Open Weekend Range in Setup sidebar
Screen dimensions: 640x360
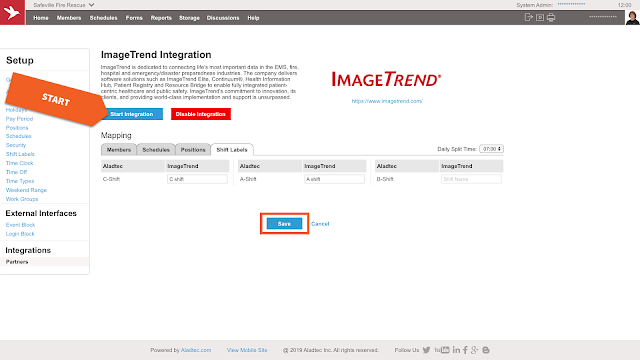[x=26, y=190]
